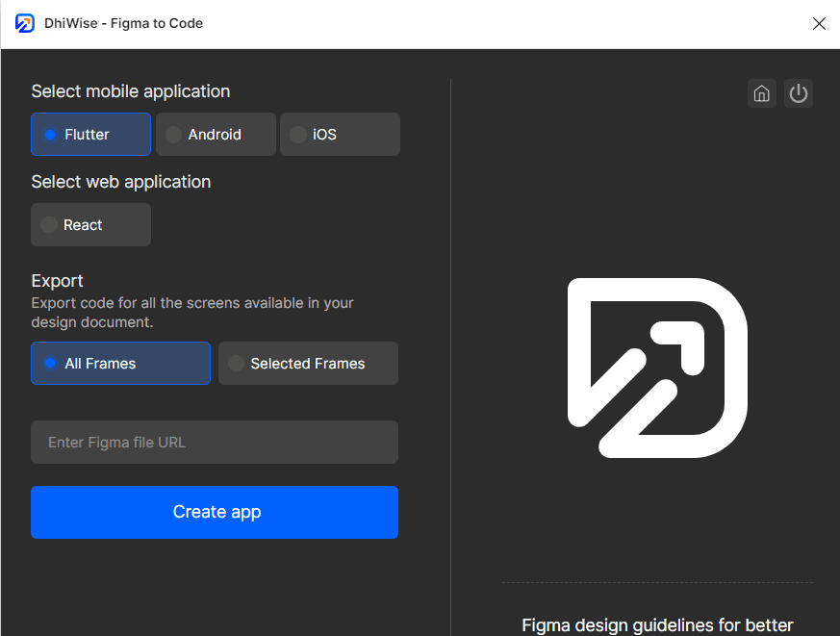Click the home icon in the top-right corner
840x636 pixels.
coord(761,92)
